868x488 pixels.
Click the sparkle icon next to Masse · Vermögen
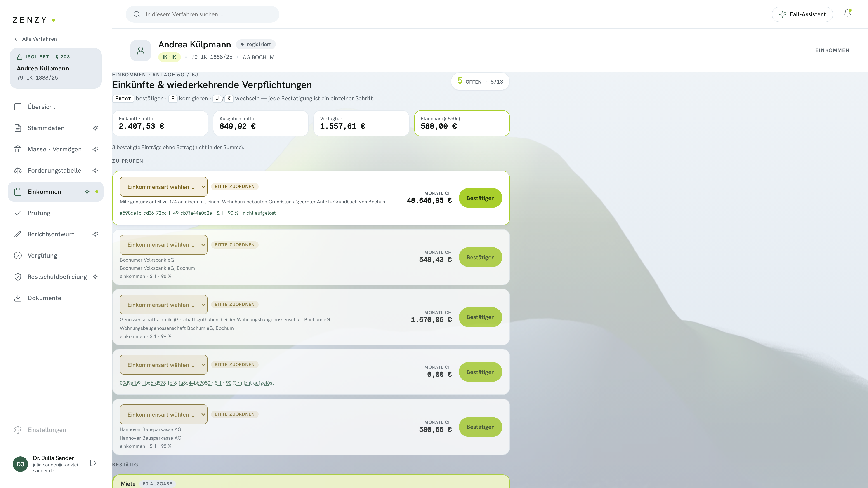pos(95,149)
